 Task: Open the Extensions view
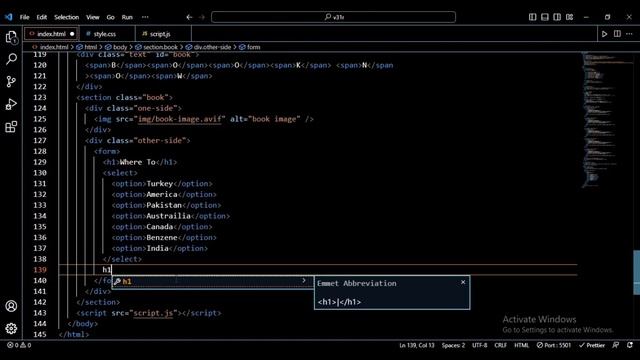(x=11, y=127)
